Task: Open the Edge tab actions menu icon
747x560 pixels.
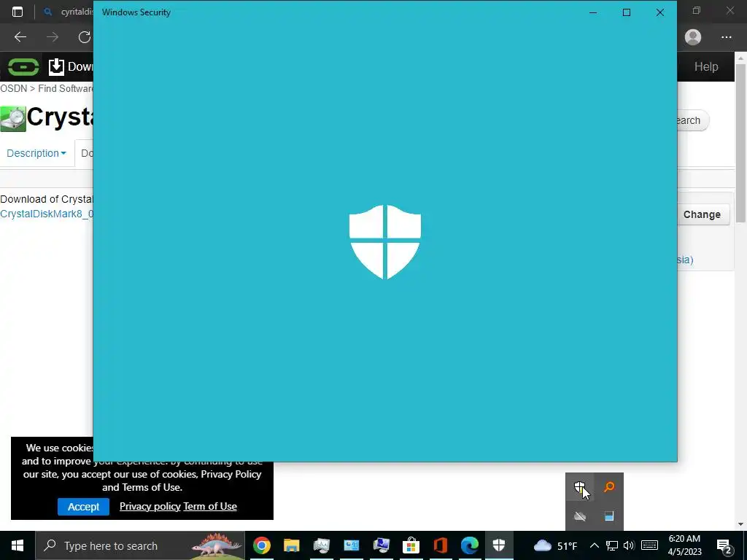Action: coord(18,12)
